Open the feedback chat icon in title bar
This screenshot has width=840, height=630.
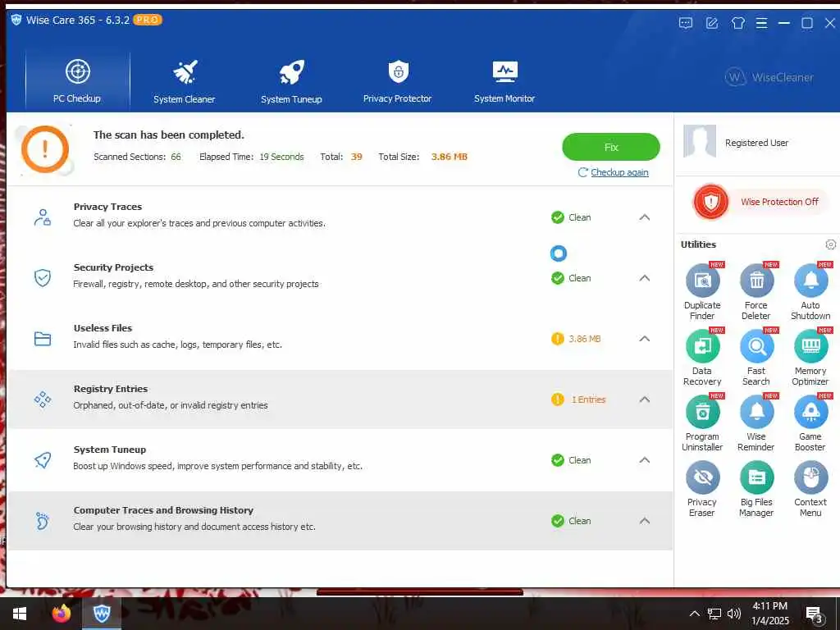click(686, 23)
